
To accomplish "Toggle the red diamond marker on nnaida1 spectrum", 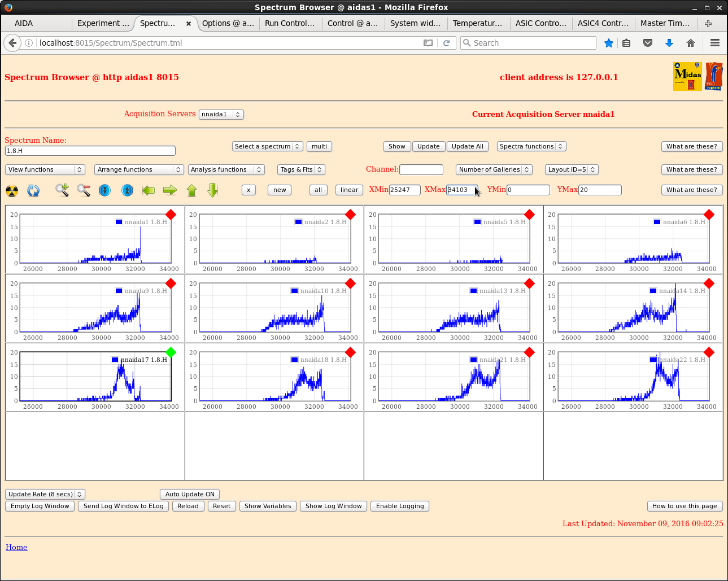I will point(171,215).
